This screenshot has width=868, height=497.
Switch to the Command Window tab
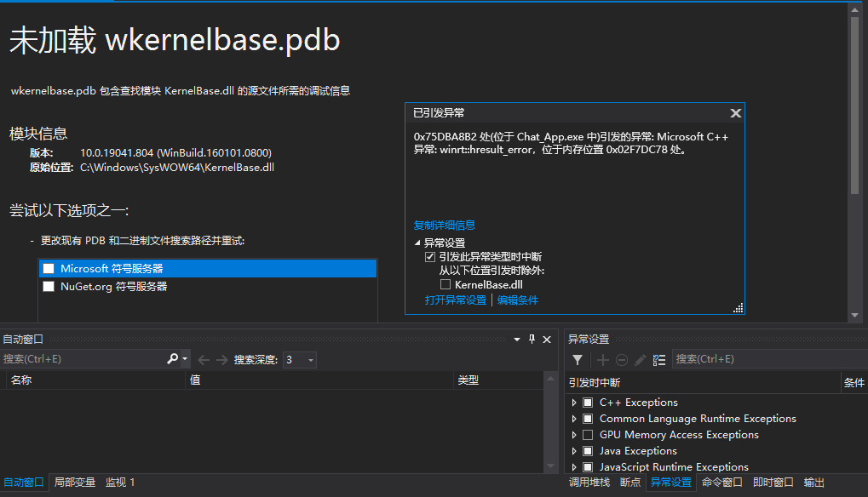pyautogui.click(x=721, y=482)
